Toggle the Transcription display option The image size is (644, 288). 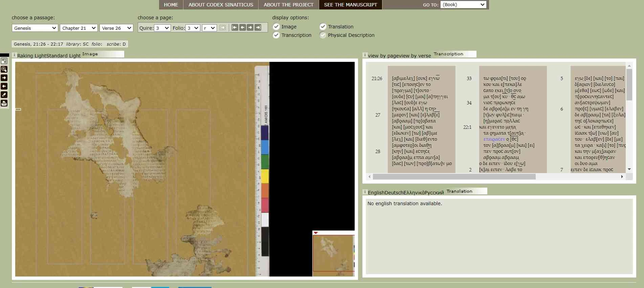[x=276, y=35]
